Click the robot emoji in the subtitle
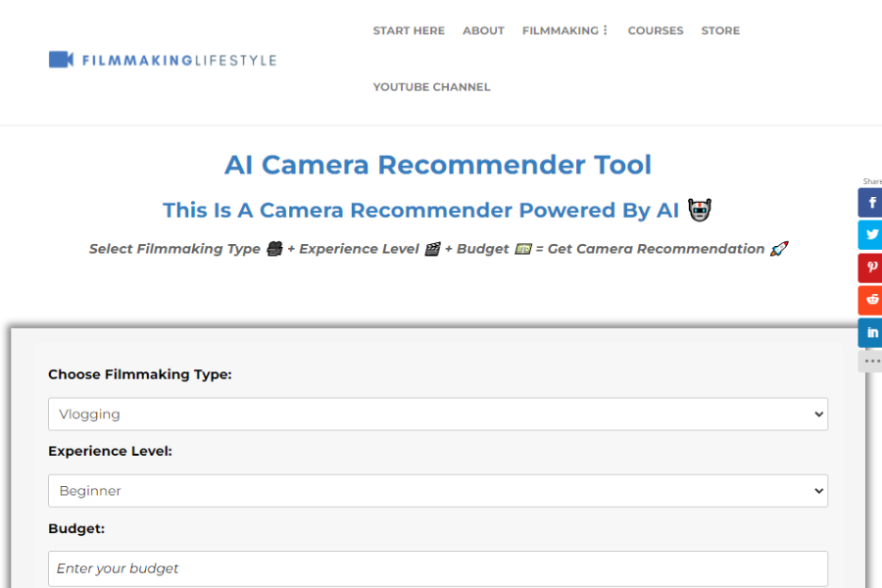 click(x=699, y=209)
